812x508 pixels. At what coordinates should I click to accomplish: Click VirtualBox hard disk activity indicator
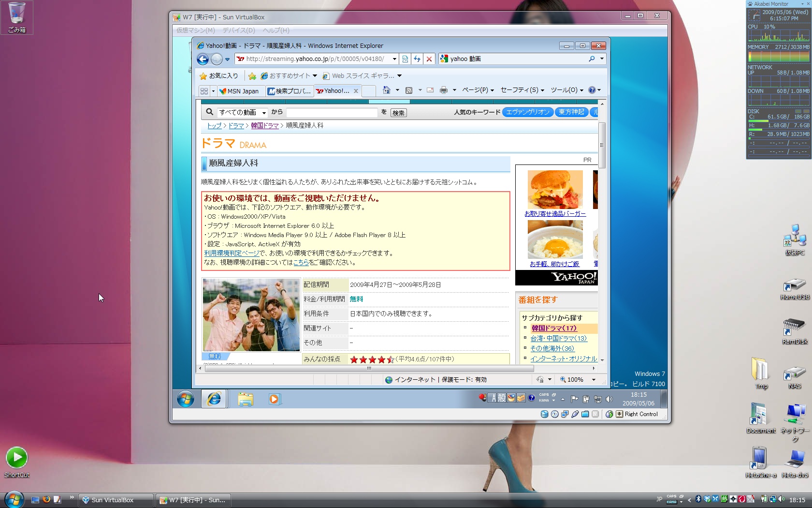(544, 414)
